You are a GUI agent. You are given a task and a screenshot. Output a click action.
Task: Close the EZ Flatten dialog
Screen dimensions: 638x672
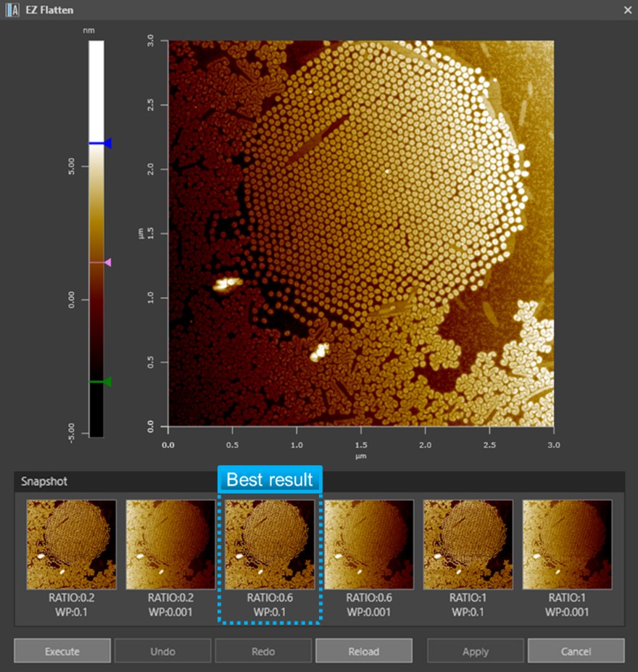click(x=627, y=10)
